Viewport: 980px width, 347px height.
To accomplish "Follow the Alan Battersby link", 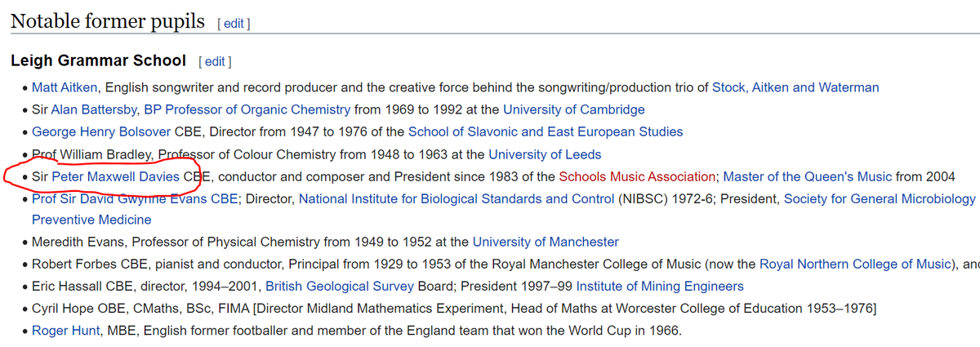I will click(95, 109).
